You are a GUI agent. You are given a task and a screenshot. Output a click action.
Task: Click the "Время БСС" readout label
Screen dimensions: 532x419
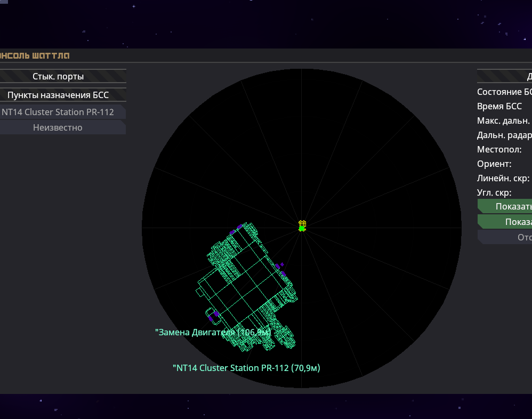499,106
